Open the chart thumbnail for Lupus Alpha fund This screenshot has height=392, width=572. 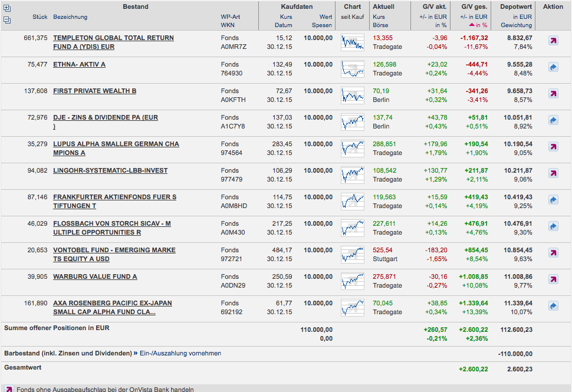coord(353,148)
